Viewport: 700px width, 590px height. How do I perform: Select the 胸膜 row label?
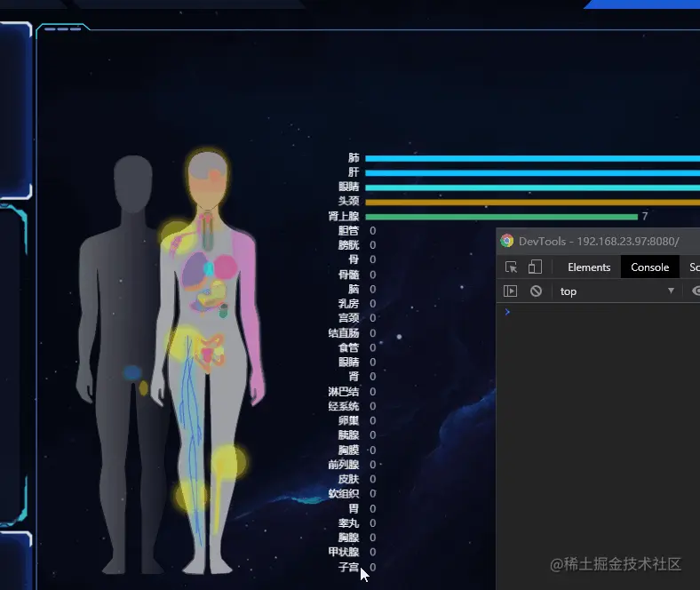pyautogui.click(x=348, y=450)
